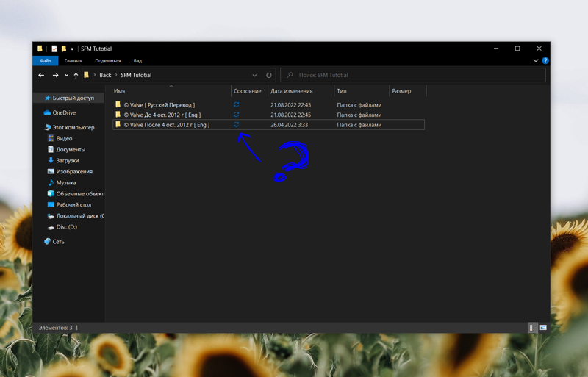Open the recent locations dropdown arrow
This screenshot has width=588, height=377.
coord(66,76)
